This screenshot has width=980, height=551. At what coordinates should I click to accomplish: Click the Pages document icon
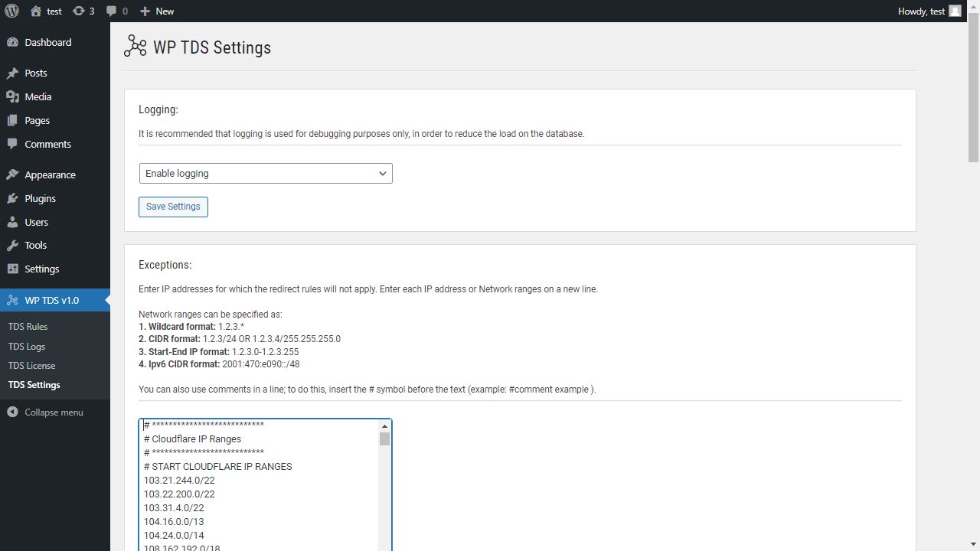click(x=12, y=121)
